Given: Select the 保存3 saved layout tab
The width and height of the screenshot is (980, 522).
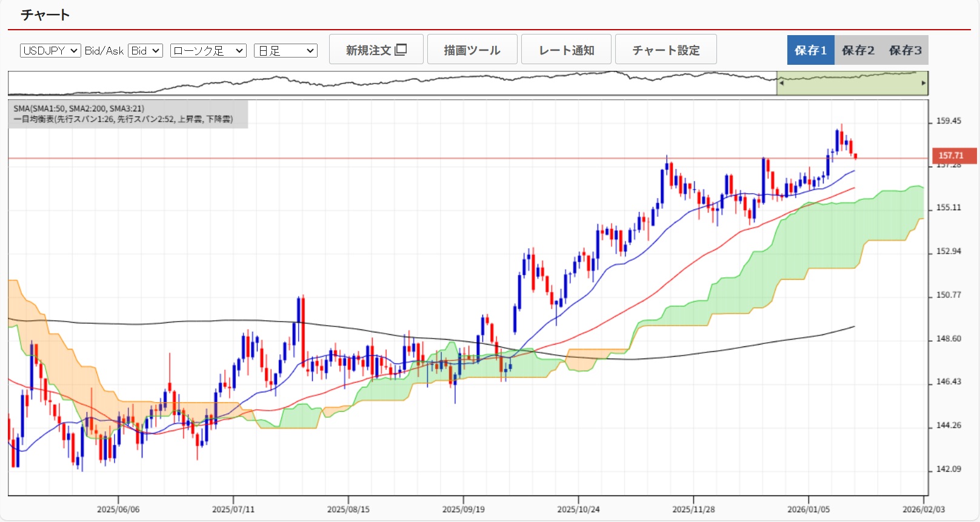Looking at the screenshot, I should [x=905, y=50].
